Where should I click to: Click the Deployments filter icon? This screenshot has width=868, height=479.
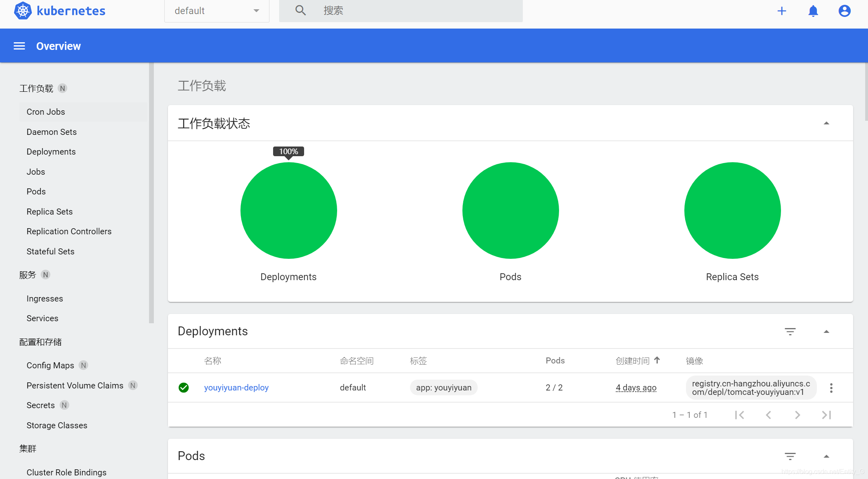tap(790, 331)
